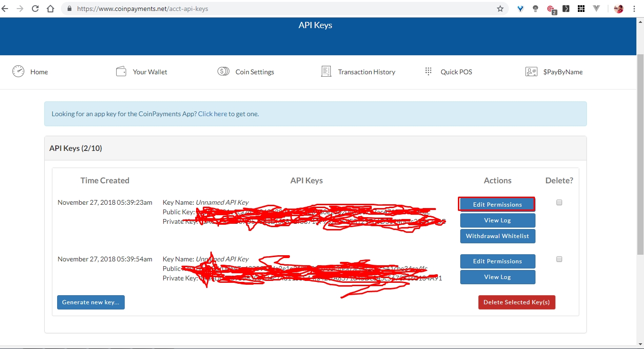This screenshot has width=644, height=349.
Task: Click Edit Permissions for first key
Action: 497,204
